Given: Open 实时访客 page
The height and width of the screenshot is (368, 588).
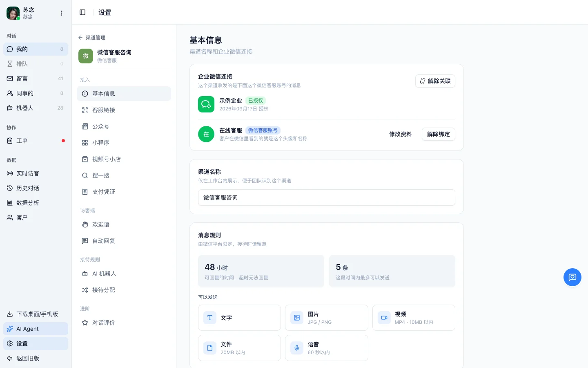Looking at the screenshot, I should point(36,173).
